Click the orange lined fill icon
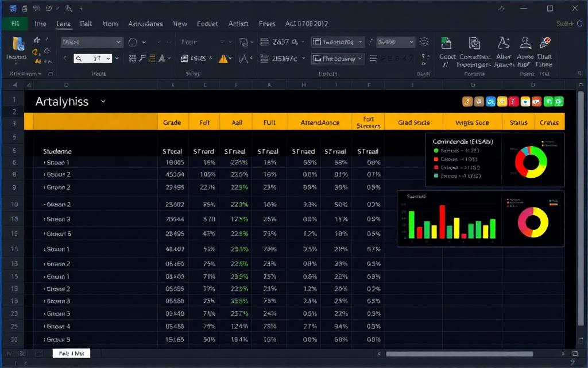This screenshot has width=588, height=368. coord(152,58)
